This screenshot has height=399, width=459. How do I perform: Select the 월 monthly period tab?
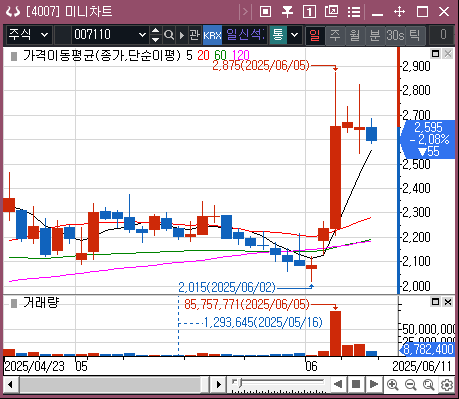click(355, 35)
